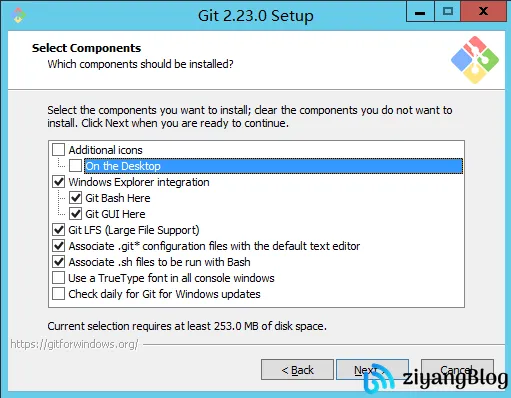Toggle Git LFS (Large File Support)
Viewport: 511px width, 398px height.
coord(58,230)
